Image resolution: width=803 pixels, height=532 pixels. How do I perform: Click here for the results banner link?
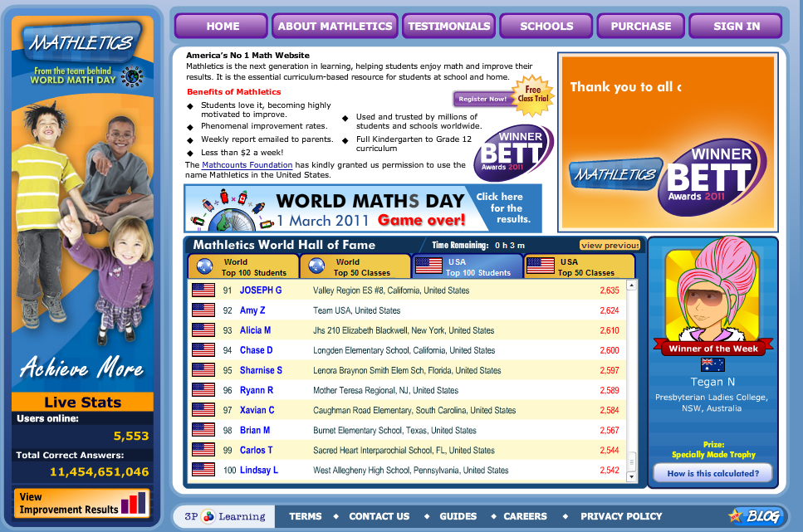[502, 207]
